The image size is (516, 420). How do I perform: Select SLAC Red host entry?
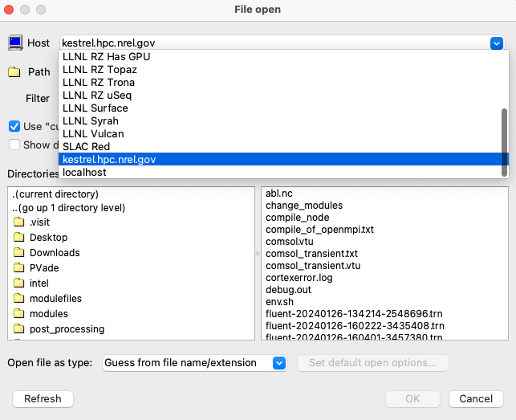(86, 146)
